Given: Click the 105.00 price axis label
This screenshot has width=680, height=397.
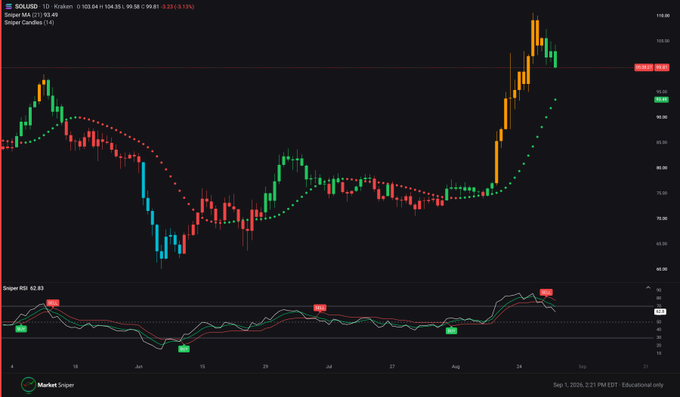Looking at the screenshot, I should coord(663,41).
